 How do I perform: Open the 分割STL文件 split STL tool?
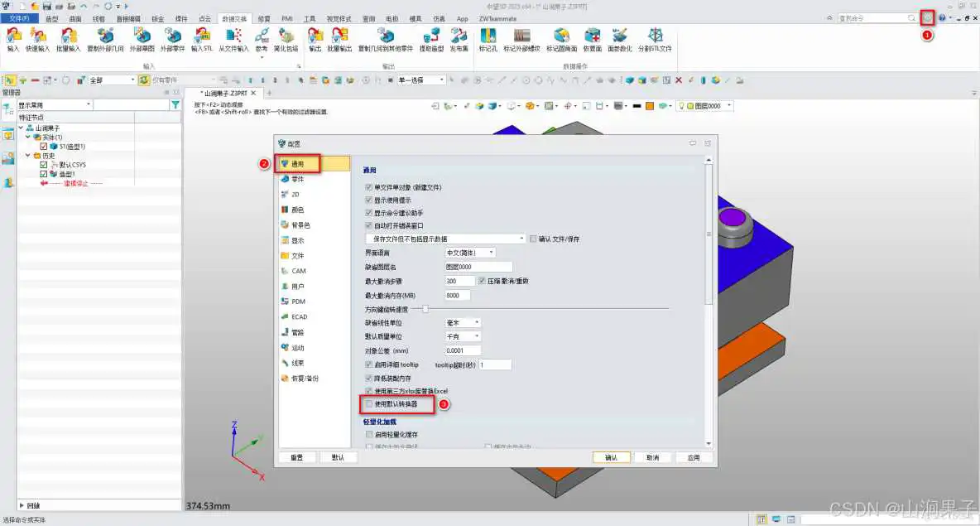(x=656, y=37)
